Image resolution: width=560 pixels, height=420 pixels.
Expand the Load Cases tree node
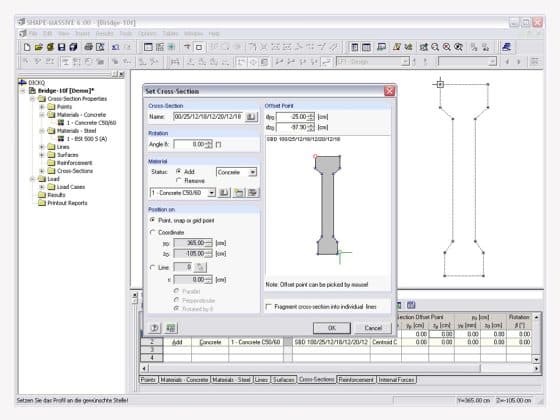[x=42, y=187]
